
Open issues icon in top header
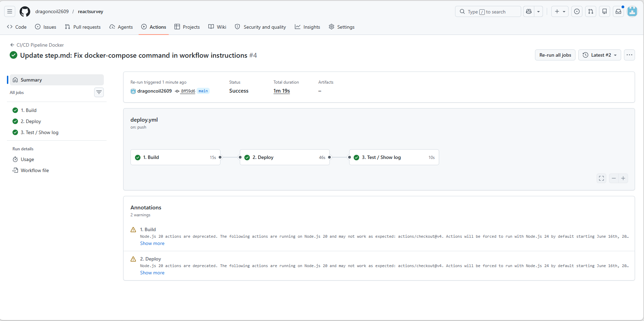(577, 11)
